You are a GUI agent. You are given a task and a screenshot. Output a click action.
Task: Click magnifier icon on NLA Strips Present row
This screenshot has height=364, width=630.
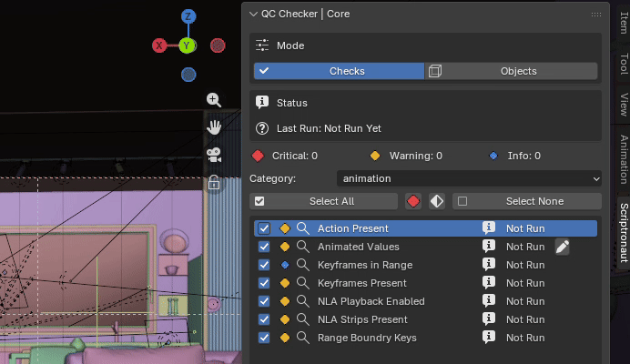tap(303, 319)
